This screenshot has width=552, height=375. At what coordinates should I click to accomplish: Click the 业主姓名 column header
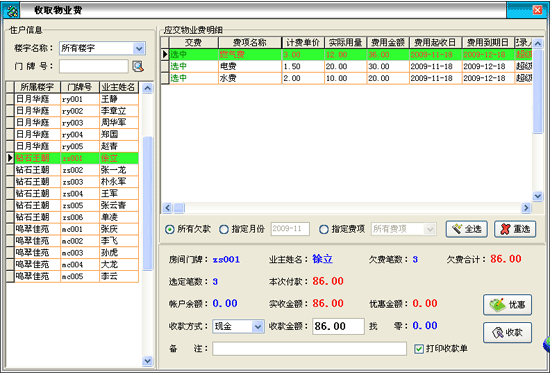pos(118,87)
